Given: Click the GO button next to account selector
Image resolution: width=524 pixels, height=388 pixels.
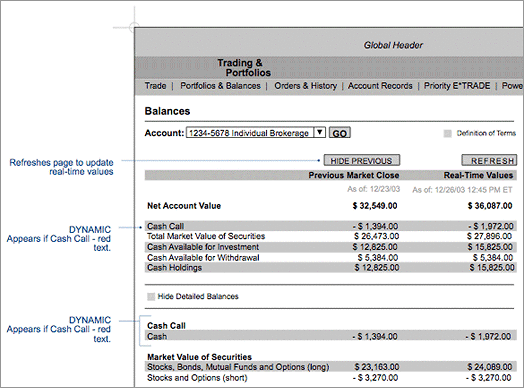Looking at the screenshot, I should pos(340,133).
